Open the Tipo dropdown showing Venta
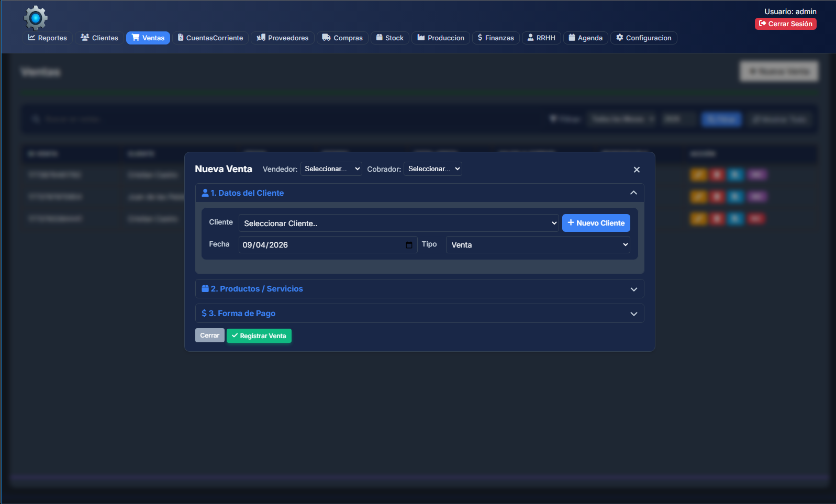The image size is (836, 504). pos(538,245)
